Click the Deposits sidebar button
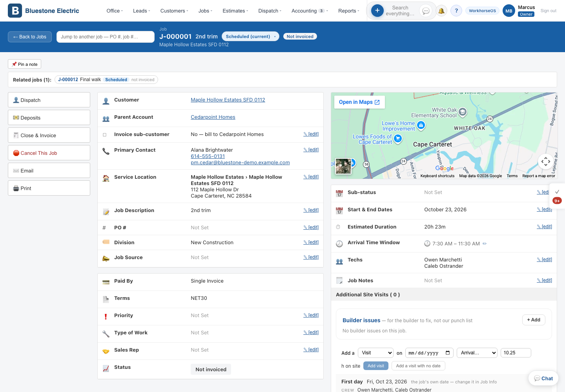The height and width of the screenshot is (392, 565). click(x=49, y=118)
